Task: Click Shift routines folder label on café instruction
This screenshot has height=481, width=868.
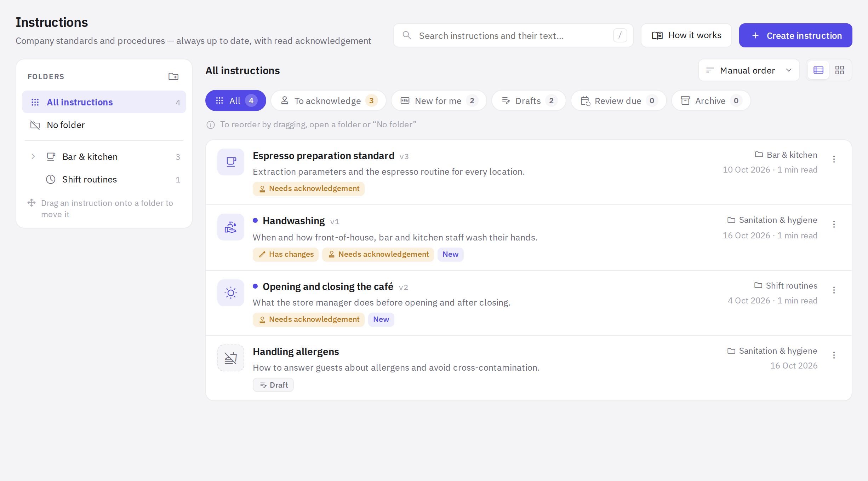Action: (x=786, y=286)
